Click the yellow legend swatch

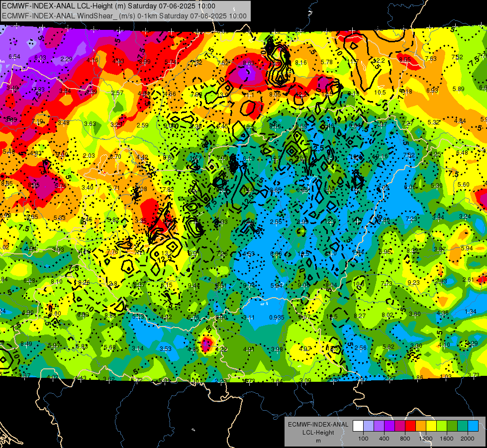click(431, 426)
